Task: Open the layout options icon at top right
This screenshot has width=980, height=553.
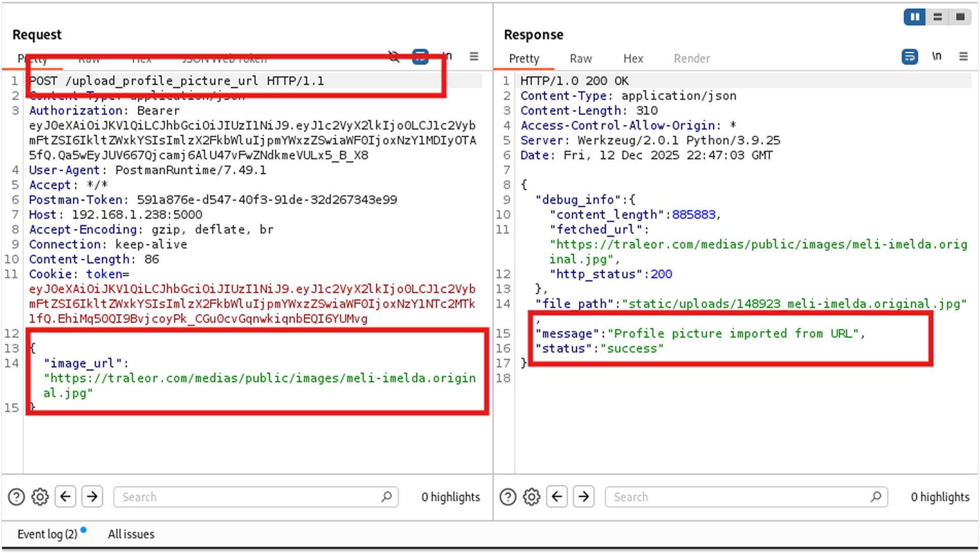Action: [937, 17]
